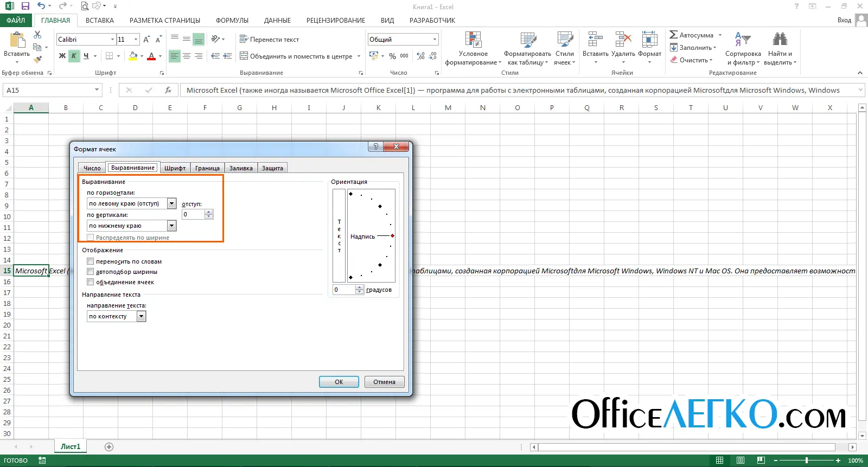868x467 pixels.
Task: Expand Автосумма dropdown arrow
Action: 720,35
